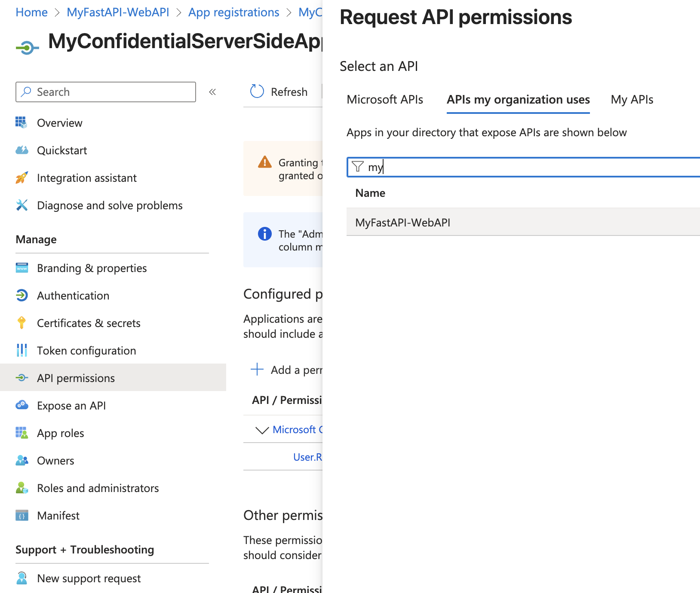Image resolution: width=700 pixels, height=593 pixels.
Task: Switch to Microsoft APIs tab
Action: pyautogui.click(x=385, y=100)
